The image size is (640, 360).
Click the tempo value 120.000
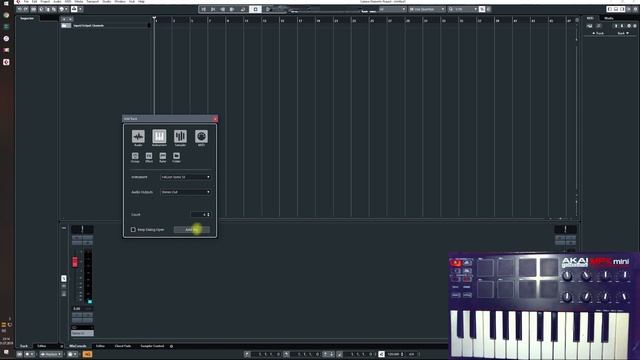pyautogui.click(x=393, y=354)
